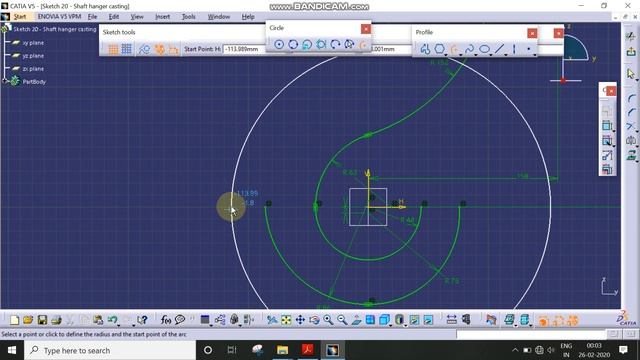The height and width of the screenshot is (360, 640).
Task: Click the Fit All In view icon
Action: click(x=286, y=320)
